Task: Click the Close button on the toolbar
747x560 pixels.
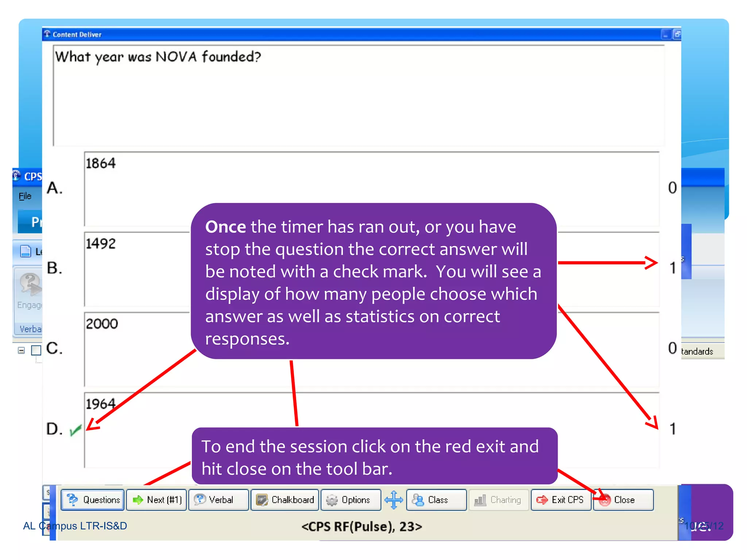Action: coord(623,499)
